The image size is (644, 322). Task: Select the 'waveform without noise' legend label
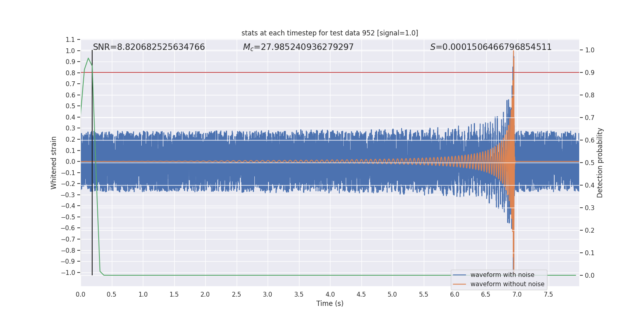[x=507, y=284]
